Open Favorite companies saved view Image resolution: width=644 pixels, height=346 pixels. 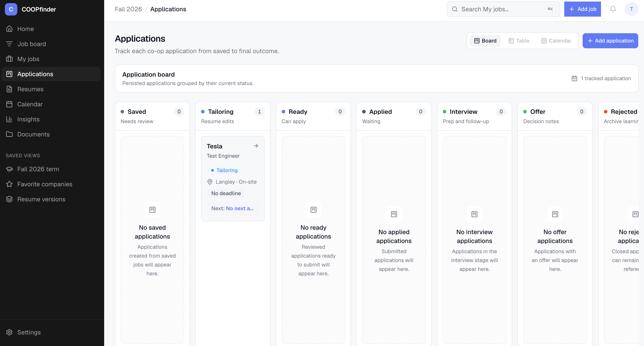(x=51, y=184)
